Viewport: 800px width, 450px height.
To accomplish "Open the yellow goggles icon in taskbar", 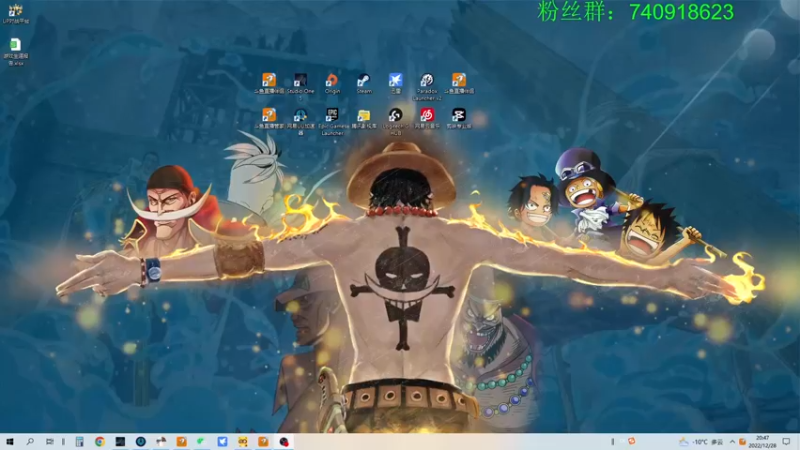I will (242, 441).
